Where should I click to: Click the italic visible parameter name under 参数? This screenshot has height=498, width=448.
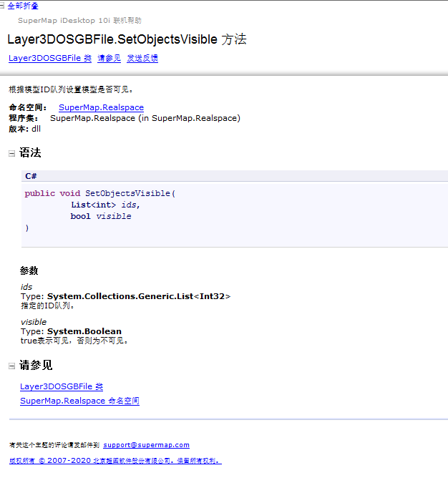click(x=34, y=322)
